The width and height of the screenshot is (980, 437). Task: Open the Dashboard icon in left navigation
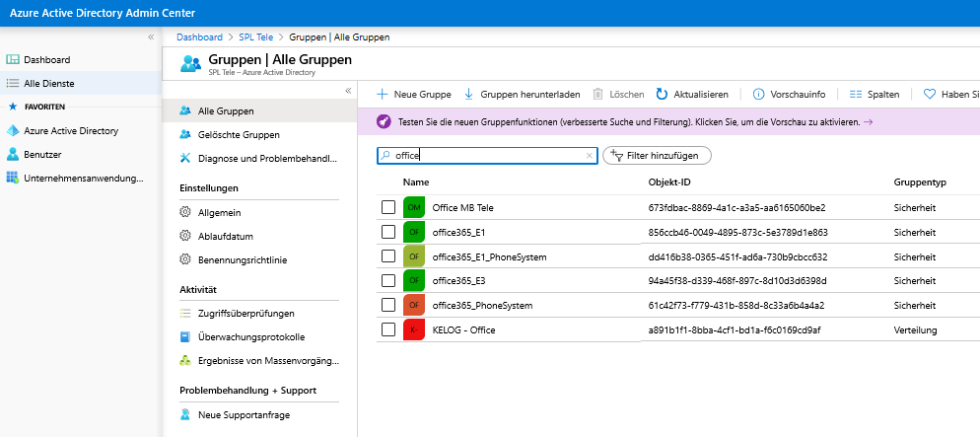pos(13,60)
